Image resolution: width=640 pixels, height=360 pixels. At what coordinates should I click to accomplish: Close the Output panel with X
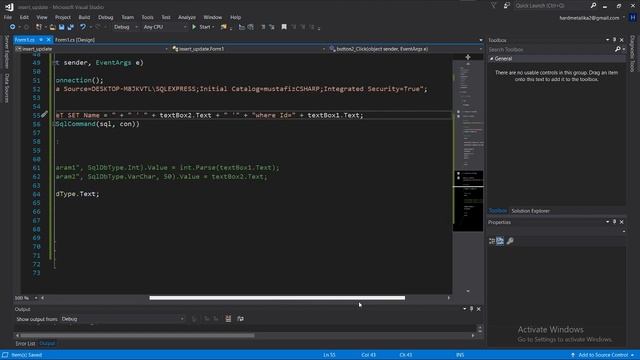pyautogui.click(x=479, y=309)
